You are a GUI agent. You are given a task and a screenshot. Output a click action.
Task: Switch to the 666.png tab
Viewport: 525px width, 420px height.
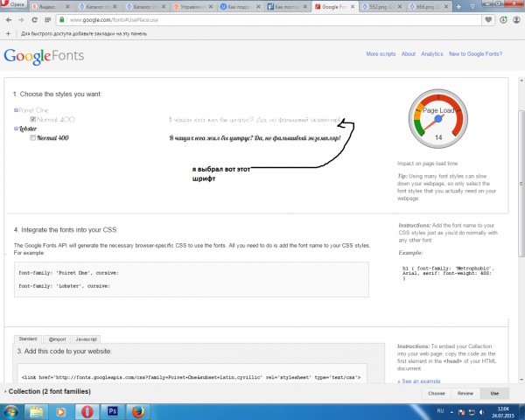[430, 7]
